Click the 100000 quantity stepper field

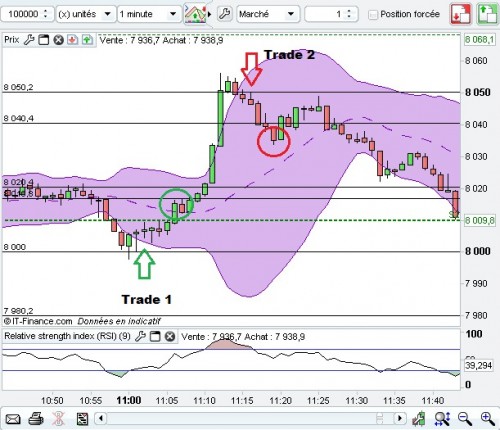click(x=27, y=14)
